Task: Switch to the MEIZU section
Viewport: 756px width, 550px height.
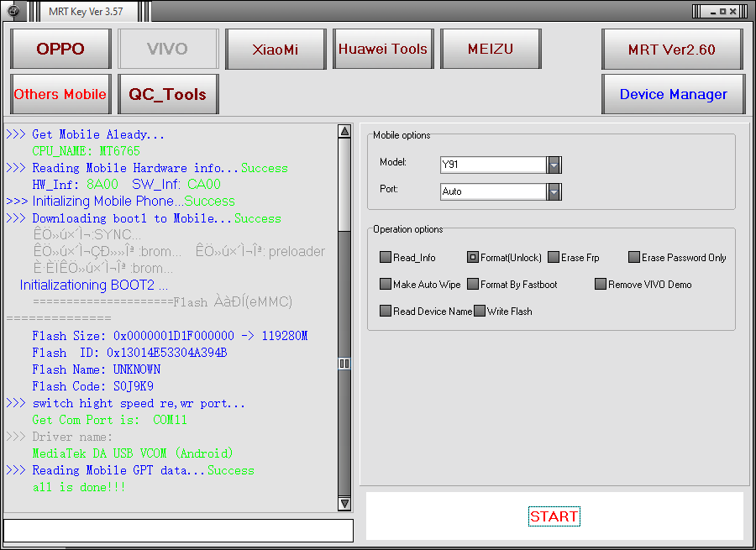Action: [x=491, y=49]
